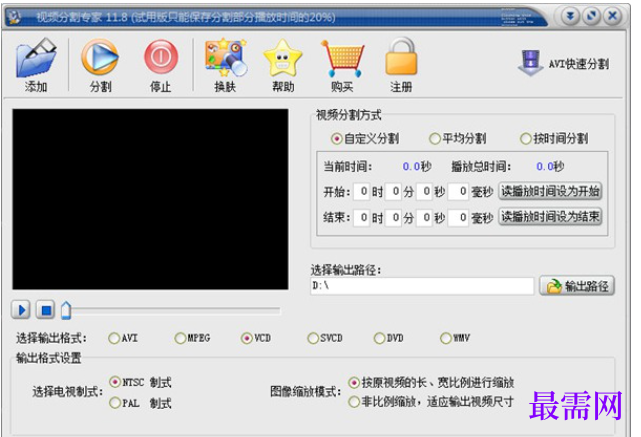
Task: Click the black video preview area
Action: point(150,199)
